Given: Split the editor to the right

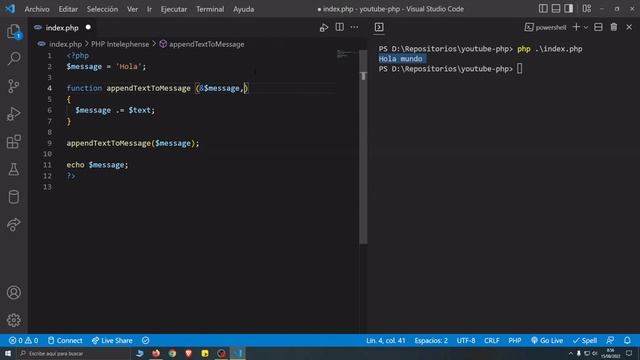Looking at the screenshot, I should coord(339,27).
